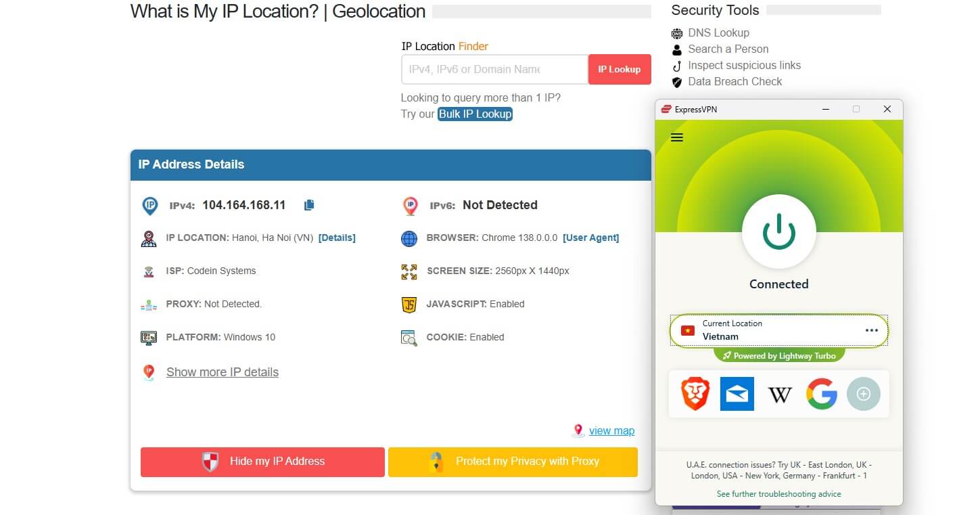The image size is (980, 515).
Task: Open the Google shortcut in ExpressVPN
Action: click(x=822, y=393)
